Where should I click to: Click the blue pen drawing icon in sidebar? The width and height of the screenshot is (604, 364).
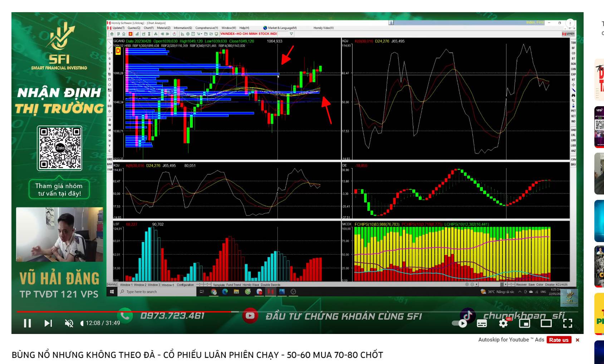click(x=573, y=90)
